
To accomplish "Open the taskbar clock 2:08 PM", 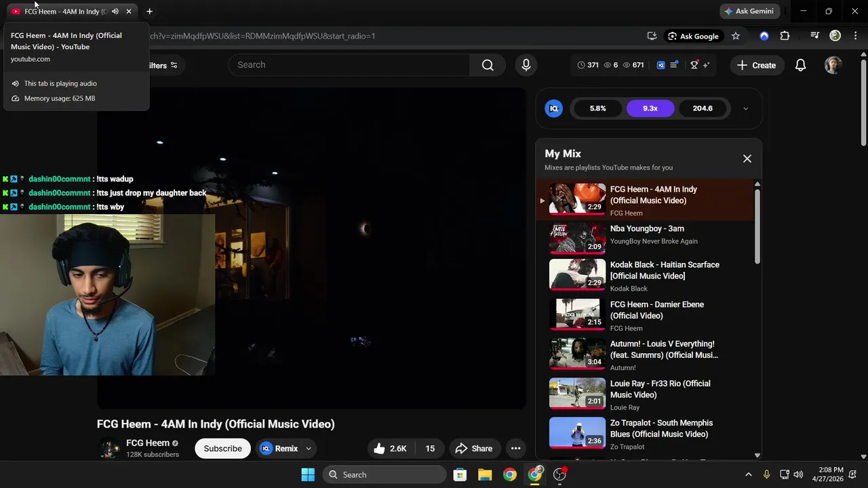I will coord(830,474).
